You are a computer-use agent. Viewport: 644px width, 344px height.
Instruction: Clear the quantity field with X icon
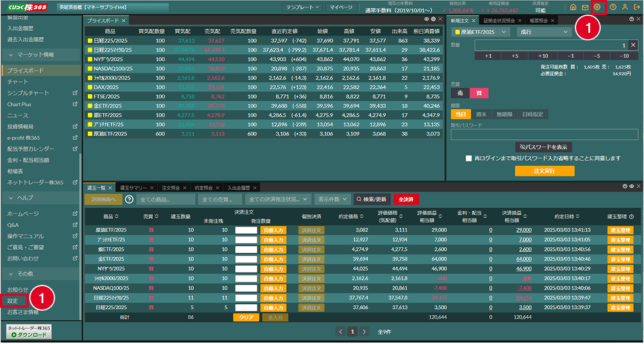(633, 45)
